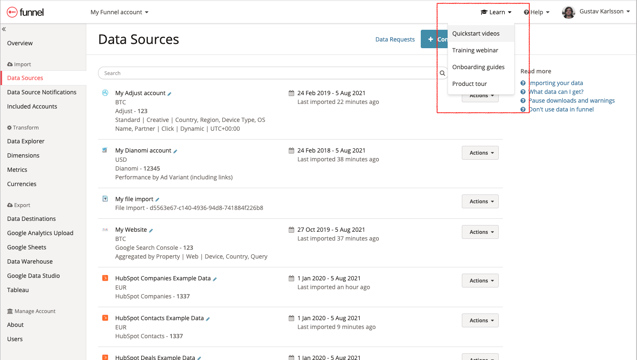Click calendar icon for My Adjust account
Image resolution: width=637 pixels, height=360 pixels.
click(x=291, y=93)
